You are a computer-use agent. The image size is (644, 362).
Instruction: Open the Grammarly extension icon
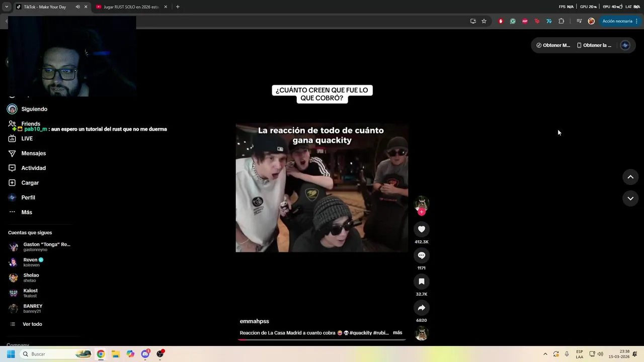pos(513,21)
